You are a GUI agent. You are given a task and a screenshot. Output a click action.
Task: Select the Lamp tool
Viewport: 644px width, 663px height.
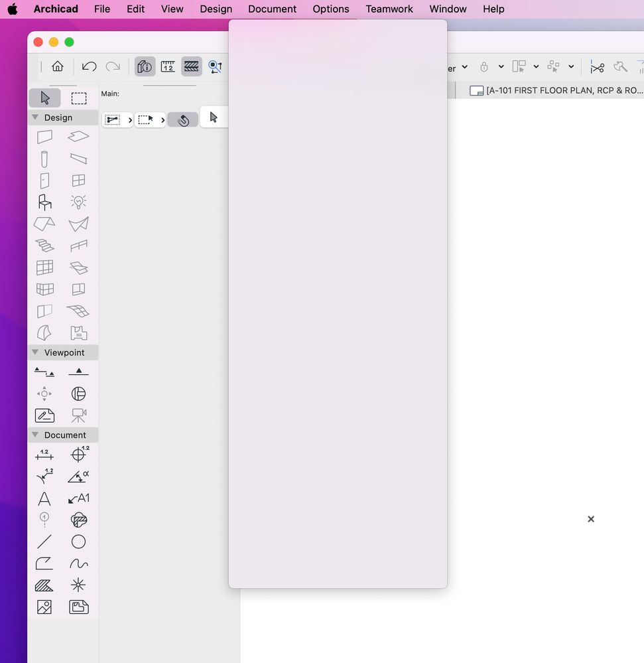[x=78, y=202]
